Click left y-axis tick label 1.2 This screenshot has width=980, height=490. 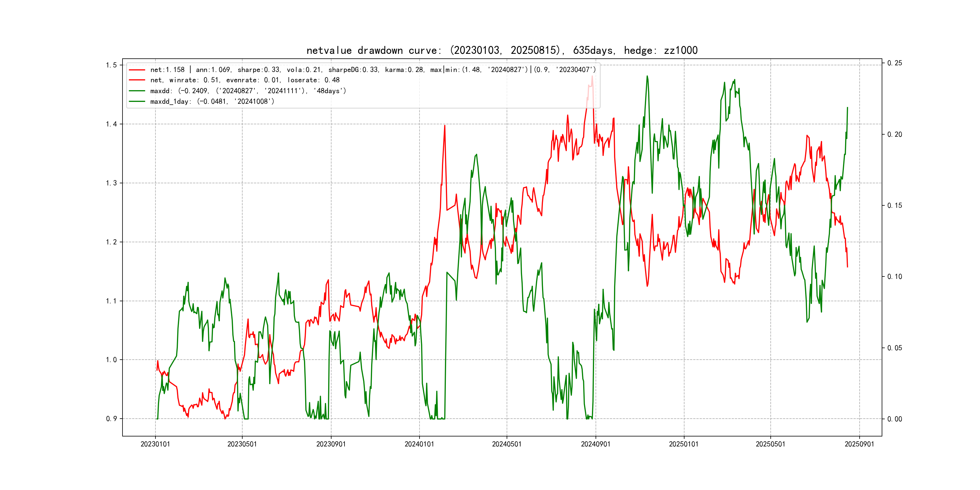click(x=112, y=242)
